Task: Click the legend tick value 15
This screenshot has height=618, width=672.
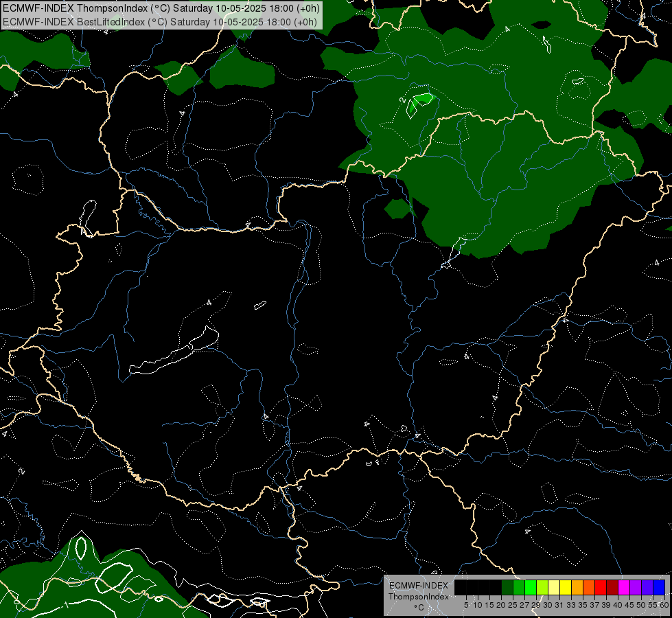Action: click(489, 605)
